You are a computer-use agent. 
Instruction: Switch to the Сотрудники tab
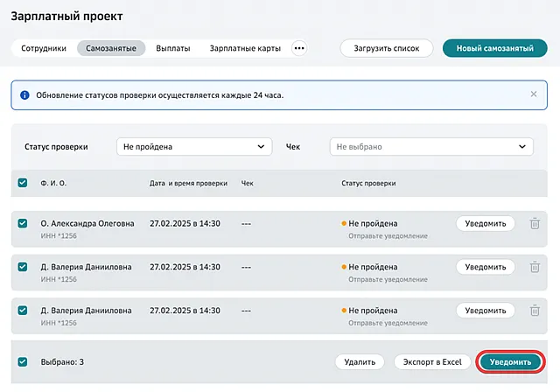pyautogui.click(x=44, y=48)
